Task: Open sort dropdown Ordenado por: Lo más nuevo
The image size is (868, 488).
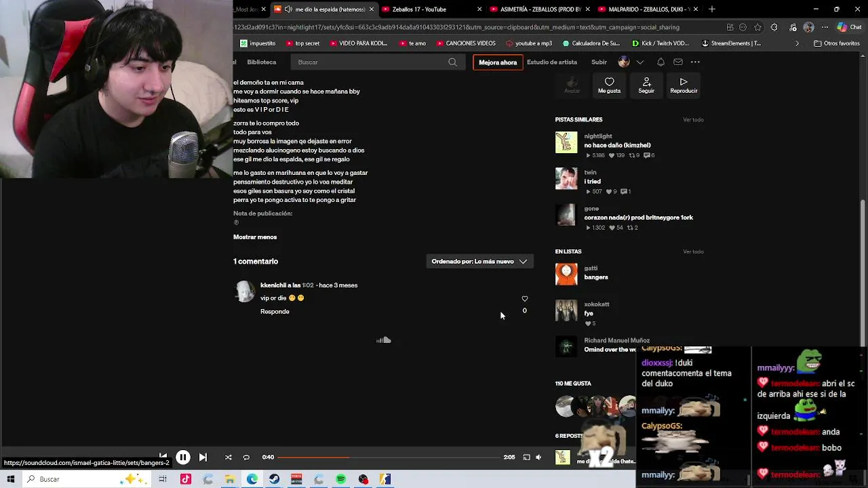Action: pos(479,261)
